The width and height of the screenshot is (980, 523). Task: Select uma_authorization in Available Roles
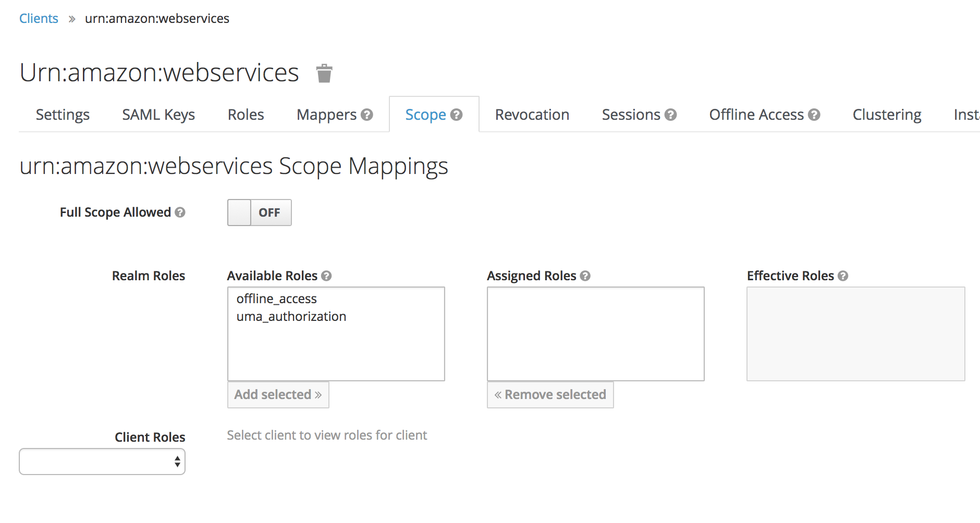[x=291, y=317]
